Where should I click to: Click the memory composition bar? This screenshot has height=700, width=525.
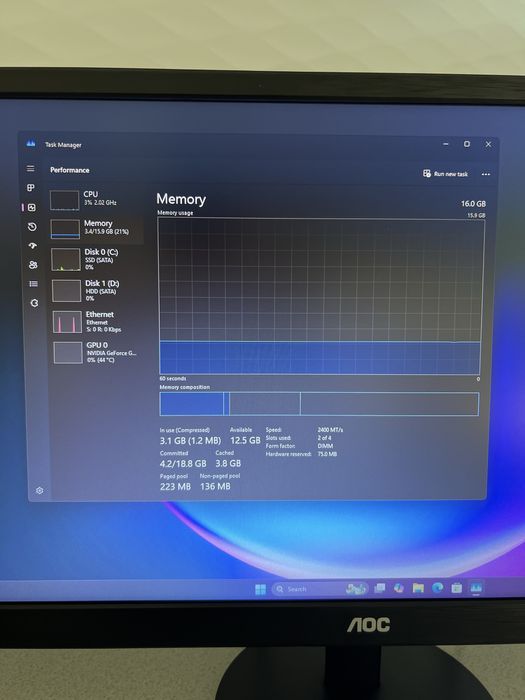pyautogui.click(x=319, y=404)
